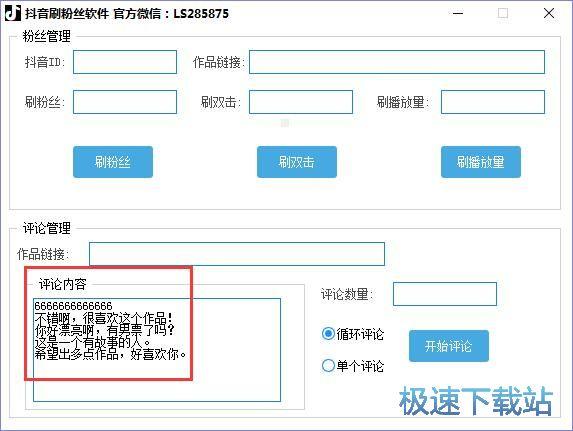Click the blue 刷播放量 button
Viewport: 573px width, 431px height.
[481, 162]
